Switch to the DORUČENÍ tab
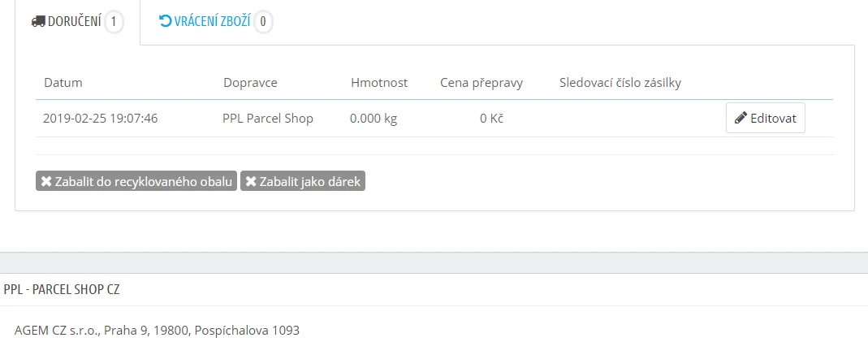This screenshot has width=868, height=355. pyautogui.click(x=73, y=23)
